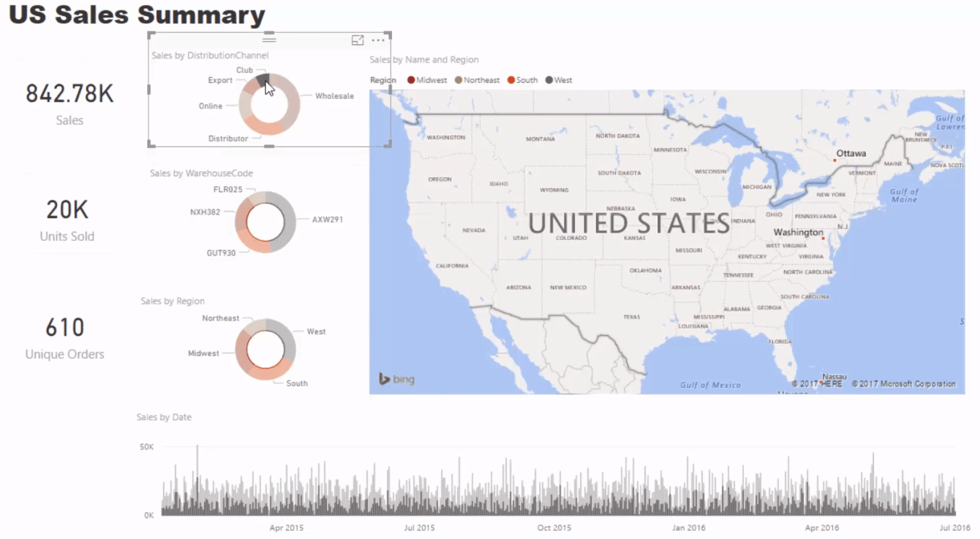Click the Wholesale label on the donut chart
The width and height of the screenshot is (980, 539).
point(334,96)
